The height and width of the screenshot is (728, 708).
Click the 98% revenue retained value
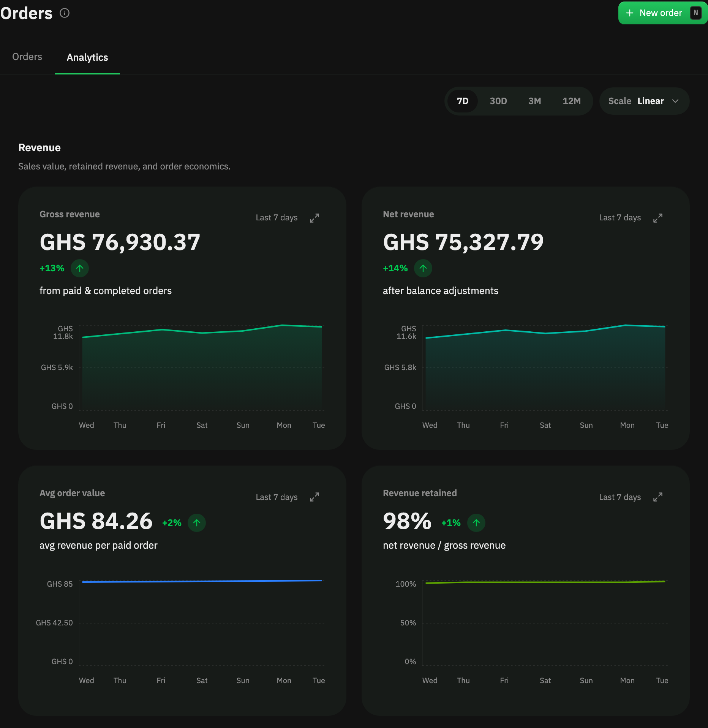(x=407, y=521)
